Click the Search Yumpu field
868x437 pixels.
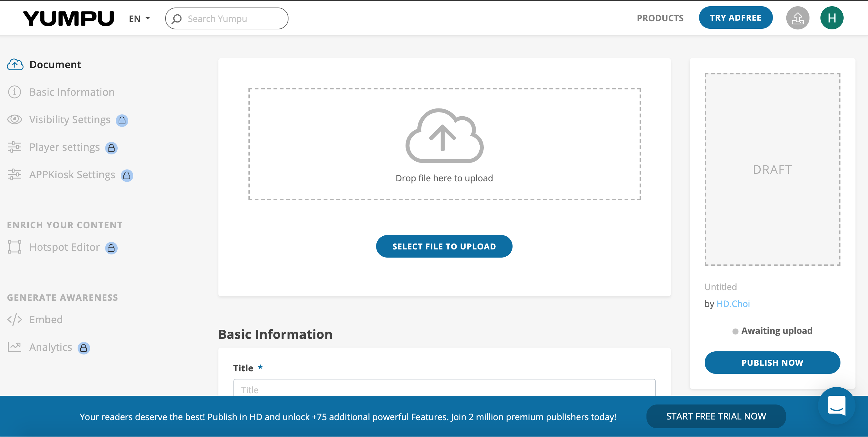[x=227, y=18]
